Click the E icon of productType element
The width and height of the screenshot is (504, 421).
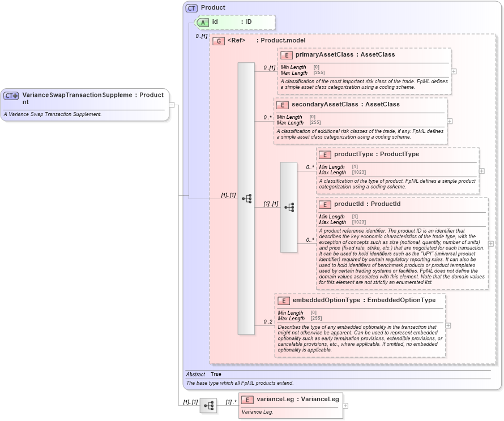tap(326, 154)
